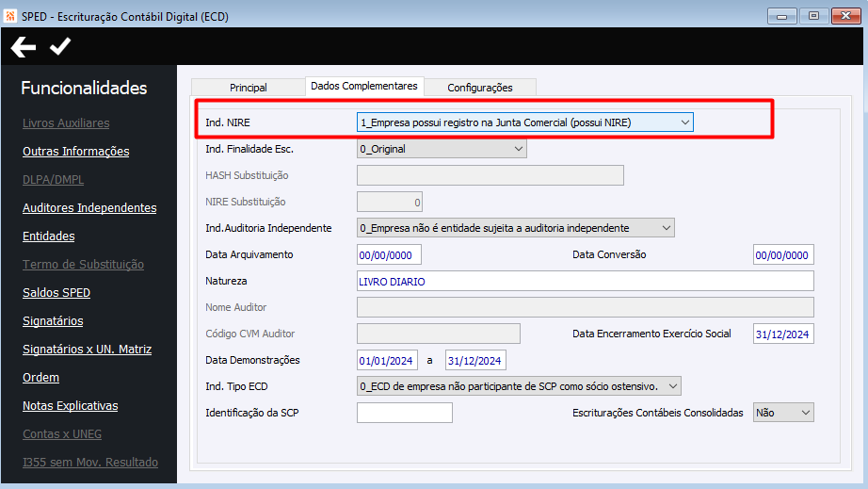Close the SPED ECD window

point(845,16)
